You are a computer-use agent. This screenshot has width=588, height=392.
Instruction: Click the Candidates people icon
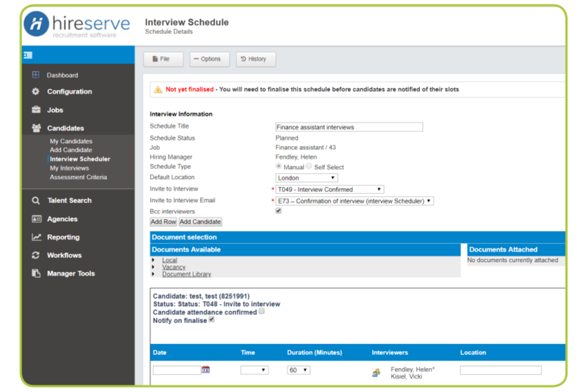[36, 128]
